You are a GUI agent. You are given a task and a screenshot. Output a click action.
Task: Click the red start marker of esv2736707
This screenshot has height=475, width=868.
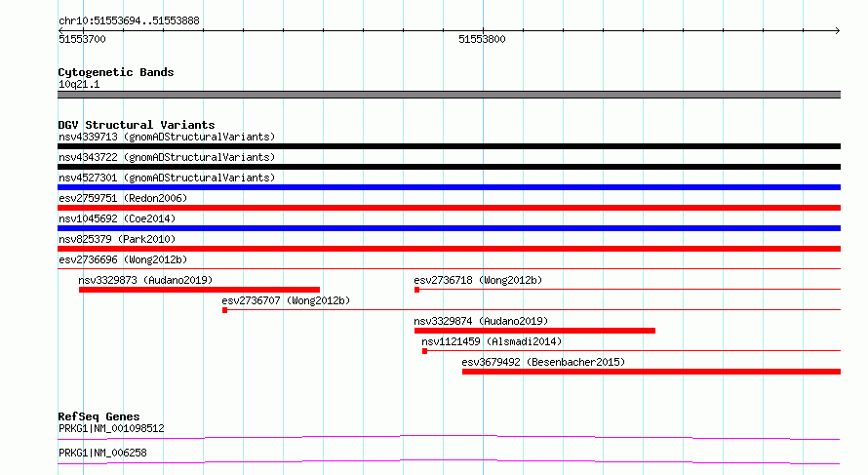pyautogui.click(x=224, y=310)
